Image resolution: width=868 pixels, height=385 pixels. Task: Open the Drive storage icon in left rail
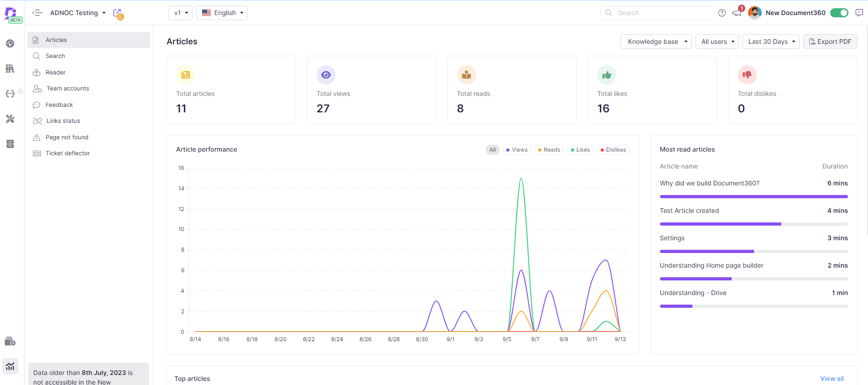coord(10,144)
